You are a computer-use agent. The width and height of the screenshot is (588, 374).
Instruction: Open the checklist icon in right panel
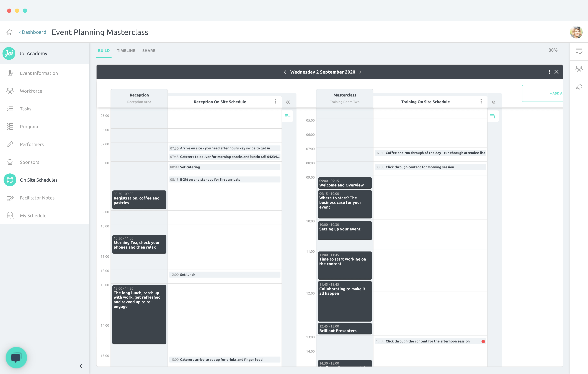coord(579,51)
